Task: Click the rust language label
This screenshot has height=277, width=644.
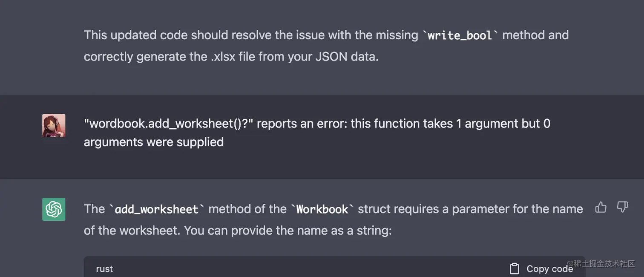Action: click(104, 269)
